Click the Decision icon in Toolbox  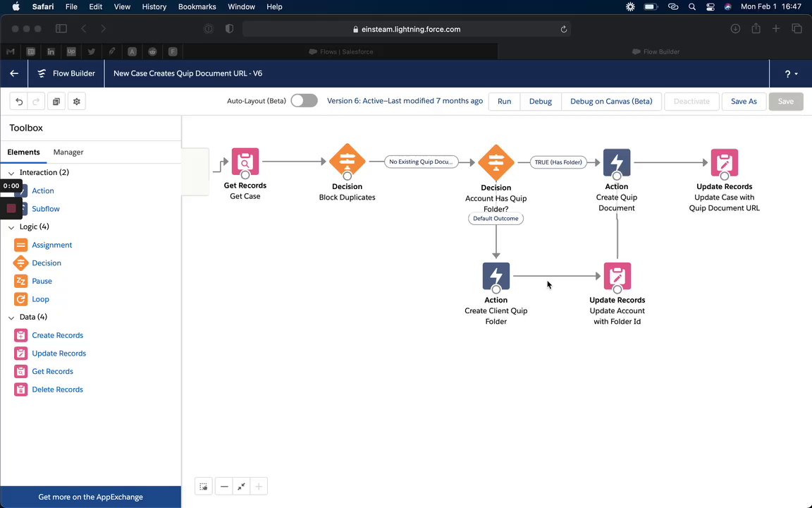click(x=20, y=263)
